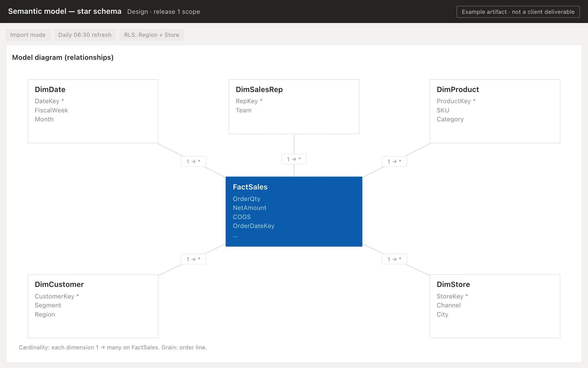Select the FiscalWeek field

tap(51, 110)
